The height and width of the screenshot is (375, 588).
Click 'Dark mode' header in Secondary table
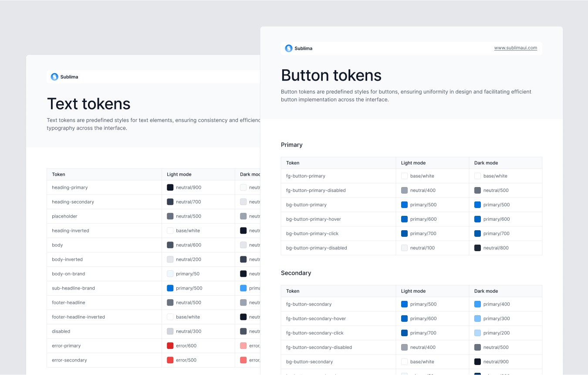486,291
